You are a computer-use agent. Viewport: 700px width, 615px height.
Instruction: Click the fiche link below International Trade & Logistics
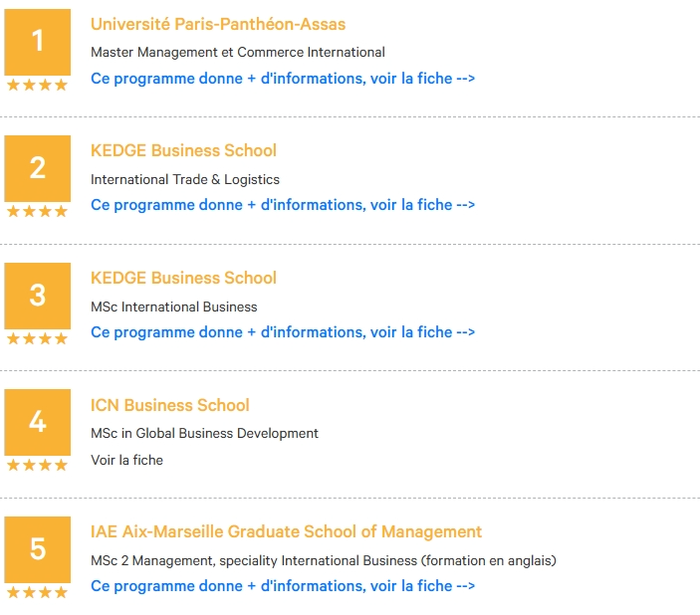[x=283, y=205]
